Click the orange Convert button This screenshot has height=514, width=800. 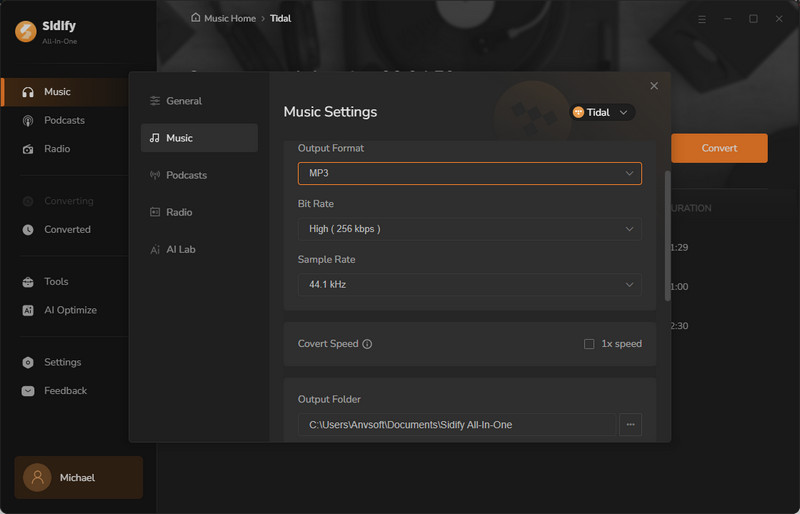pos(719,148)
